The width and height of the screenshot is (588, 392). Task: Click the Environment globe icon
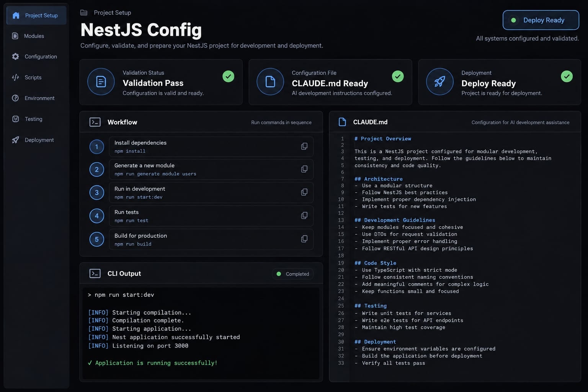coord(15,98)
